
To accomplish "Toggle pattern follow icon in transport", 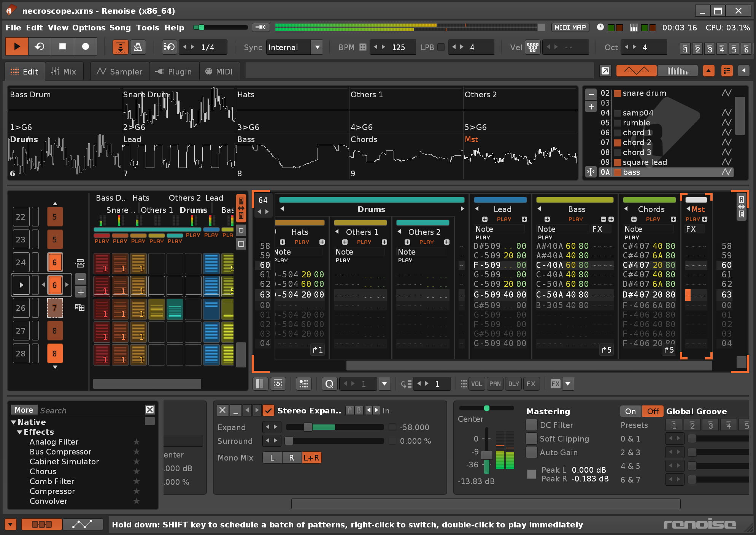I will (120, 47).
